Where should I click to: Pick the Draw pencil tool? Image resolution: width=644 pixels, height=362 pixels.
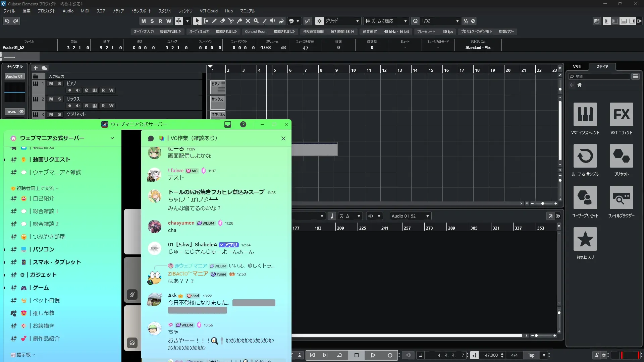[x=214, y=21]
